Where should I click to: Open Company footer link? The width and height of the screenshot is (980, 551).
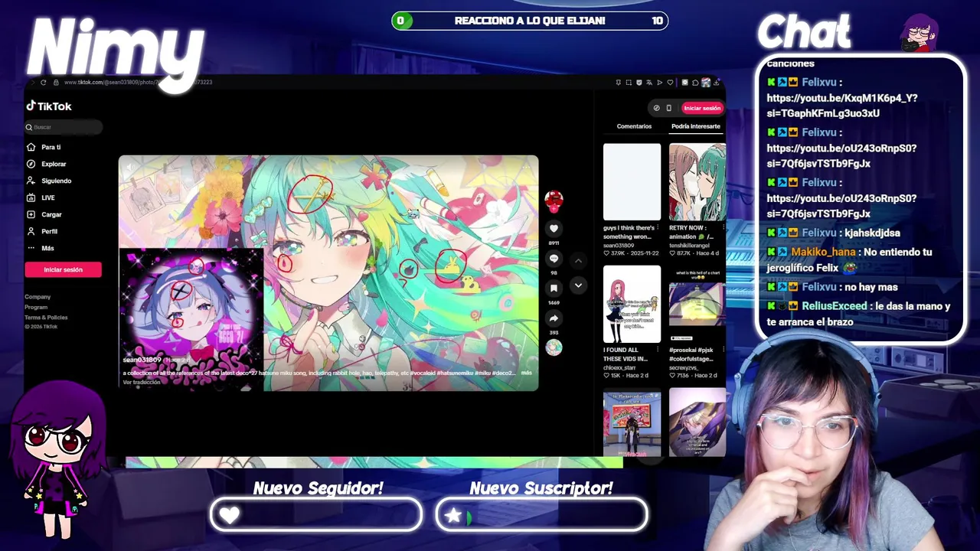tap(38, 297)
